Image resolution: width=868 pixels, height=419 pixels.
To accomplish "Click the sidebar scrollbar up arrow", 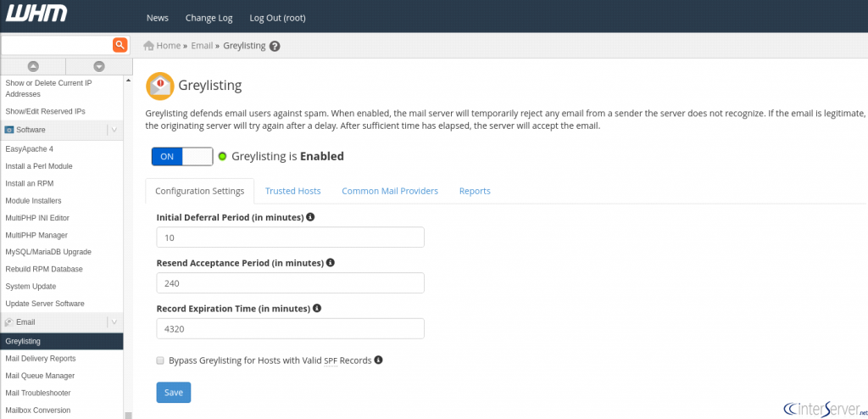I will [129, 81].
